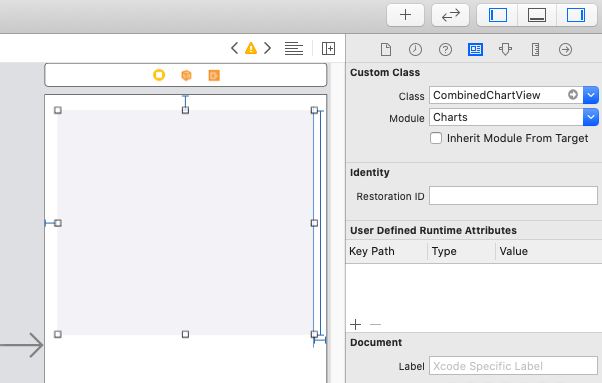The width and height of the screenshot is (602, 383).
Task: Toggle the Navigator left panel
Action: tap(498, 15)
